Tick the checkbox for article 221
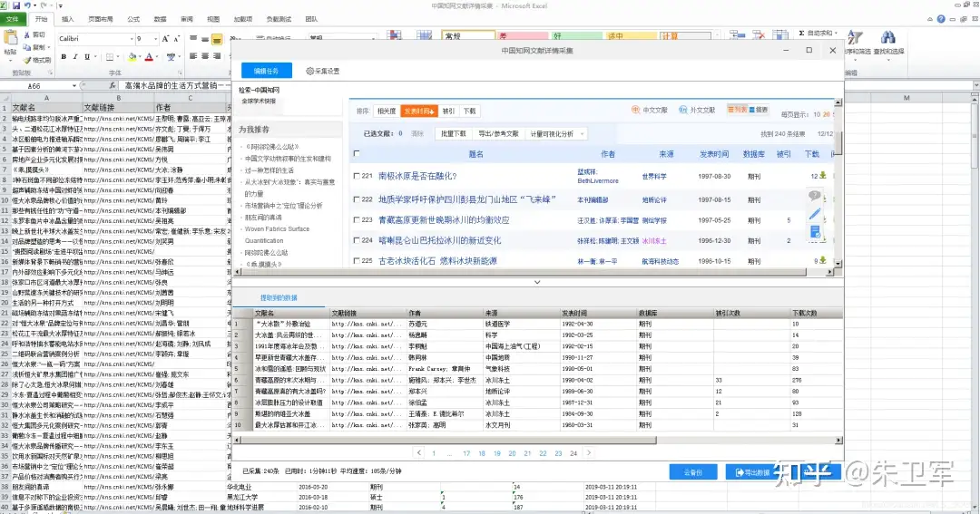 tap(357, 176)
